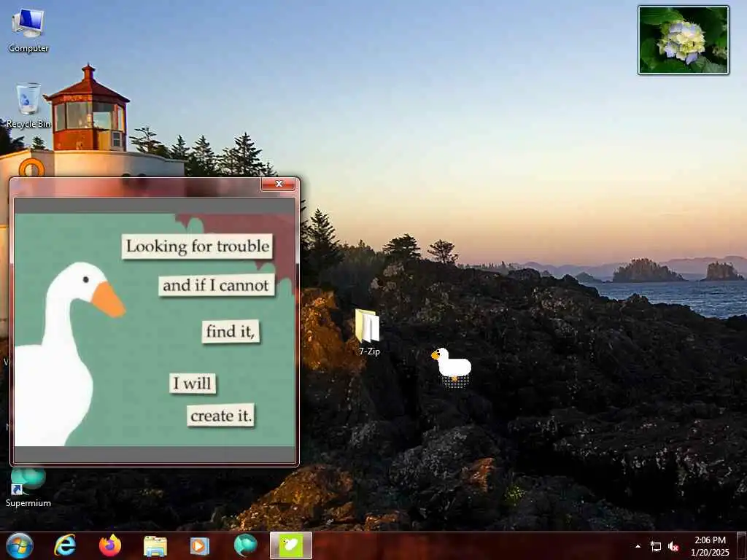The width and height of the screenshot is (747, 560).
Task: Click the "and if I cannot" caption
Action: pyautogui.click(x=217, y=285)
